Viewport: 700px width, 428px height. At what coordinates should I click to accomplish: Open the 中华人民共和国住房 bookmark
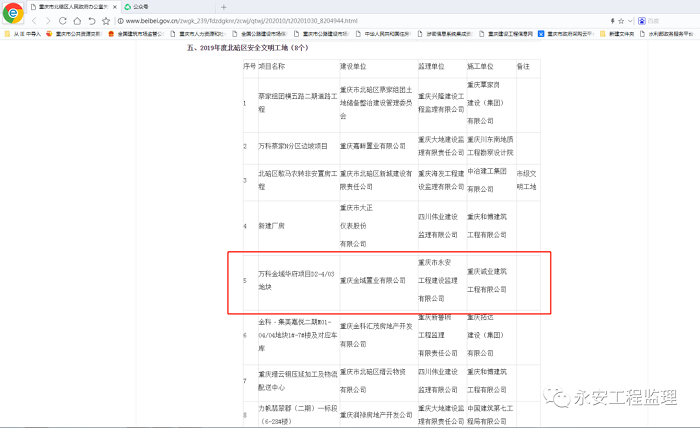click(x=383, y=33)
